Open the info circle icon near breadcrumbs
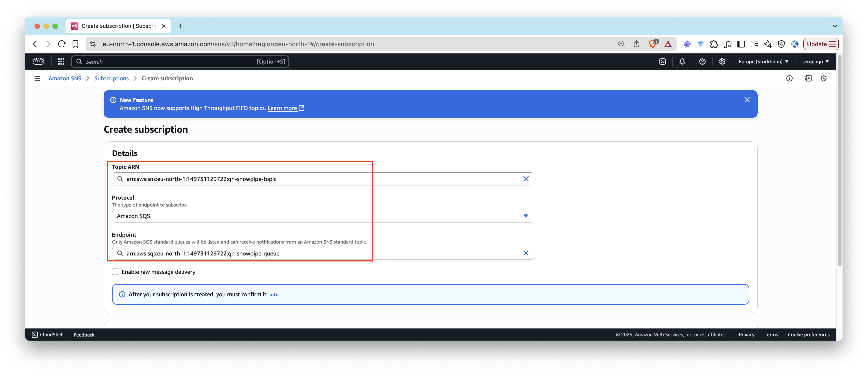The image size is (868, 374). 789,78
